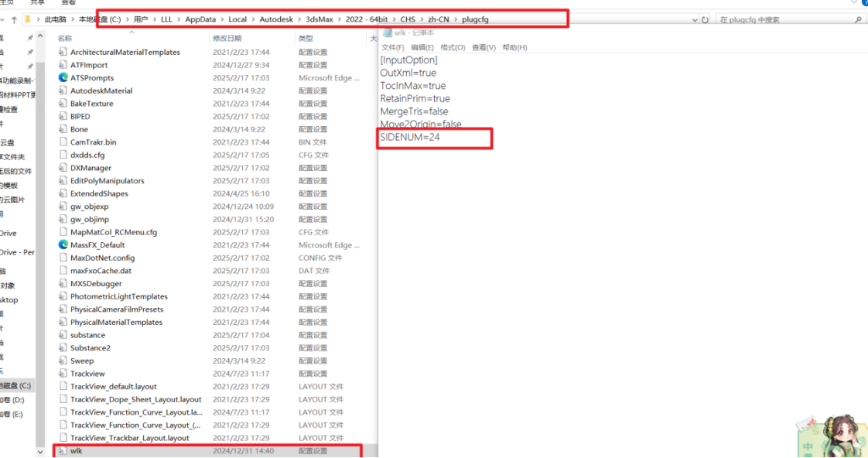Click the config icon beside PhotometricLightTemplates

point(63,296)
